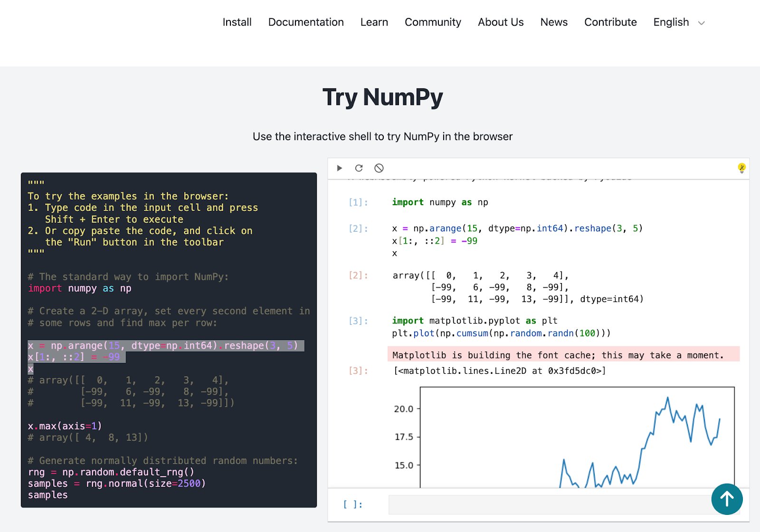The width and height of the screenshot is (760, 532).
Task: Open the Install page
Action: coord(237,22)
